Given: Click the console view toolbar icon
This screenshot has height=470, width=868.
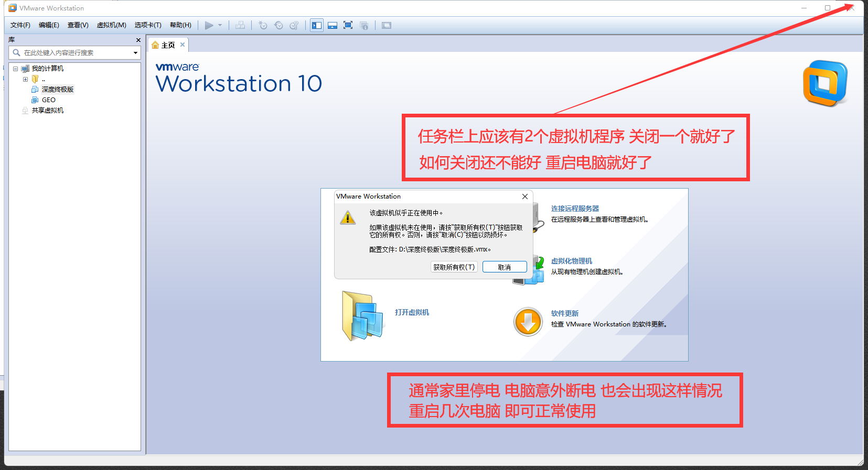Looking at the screenshot, I should (x=387, y=25).
